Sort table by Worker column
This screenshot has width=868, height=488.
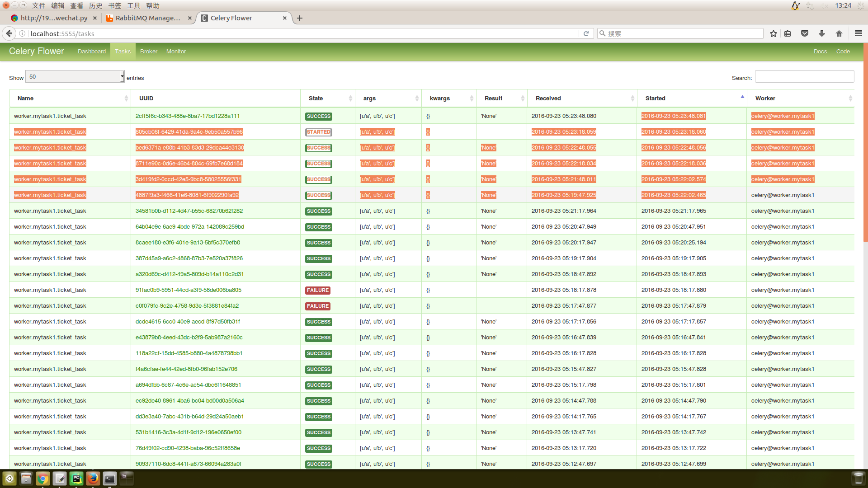coord(801,98)
